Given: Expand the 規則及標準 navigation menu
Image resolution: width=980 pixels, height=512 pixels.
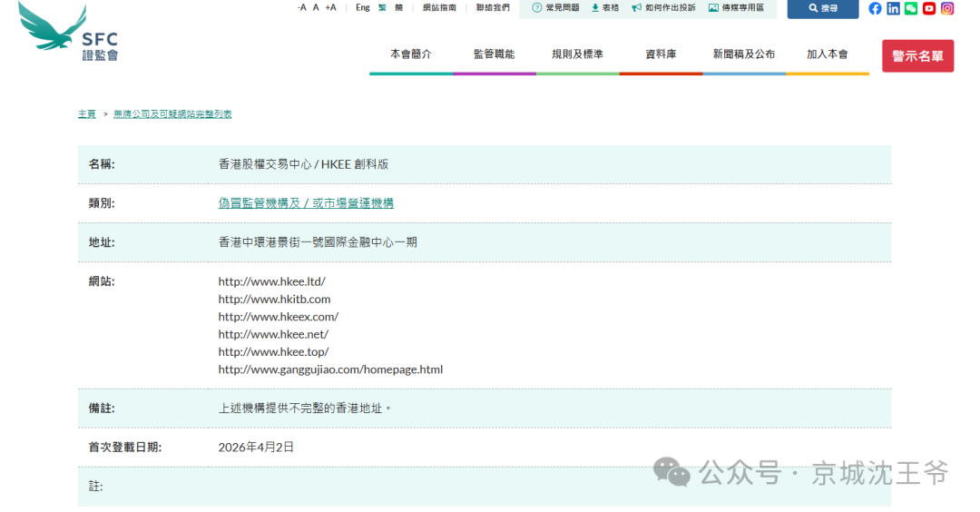Looking at the screenshot, I should click(x=577, y=54).
